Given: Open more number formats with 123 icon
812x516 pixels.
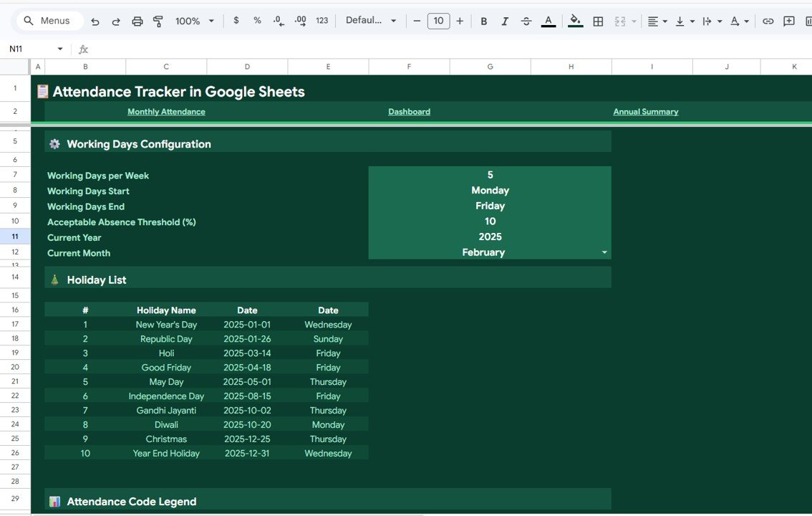Looking at the screenshot, I should pos(322,21).
